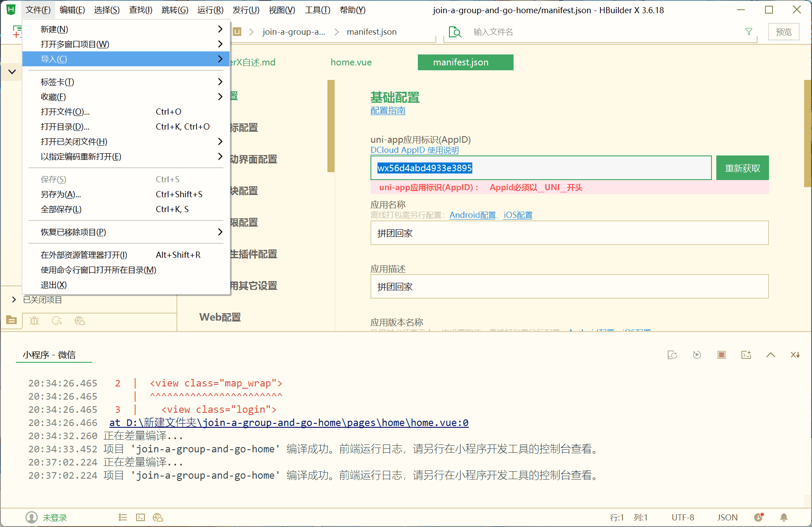Image resolution: width=812 pixels, height=527 pixels.
Task: Click the green filter funnel icon
Action: click(x=749, y=32)
